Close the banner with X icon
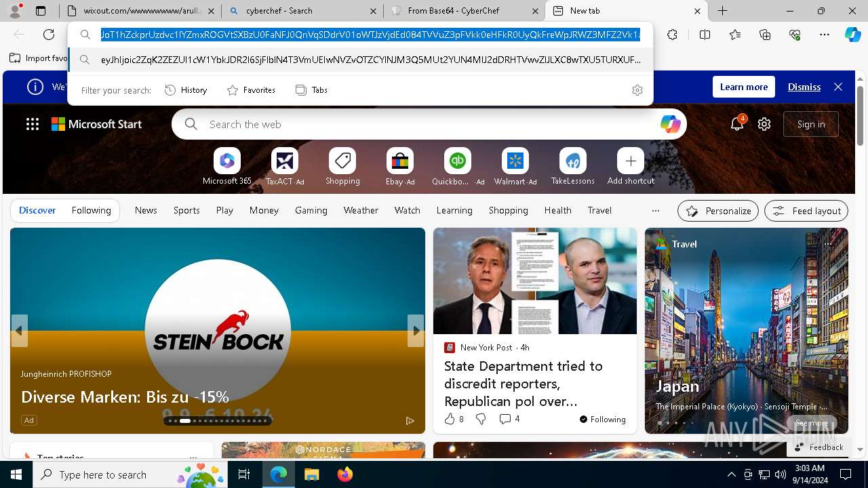The height and width of the screenshot is (488, 868). click(x=838, y=87)
